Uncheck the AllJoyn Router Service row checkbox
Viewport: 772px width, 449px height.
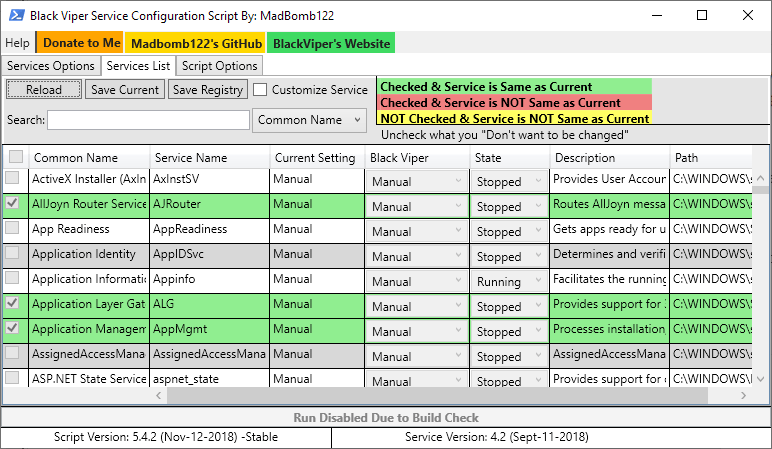click(13, 203)
